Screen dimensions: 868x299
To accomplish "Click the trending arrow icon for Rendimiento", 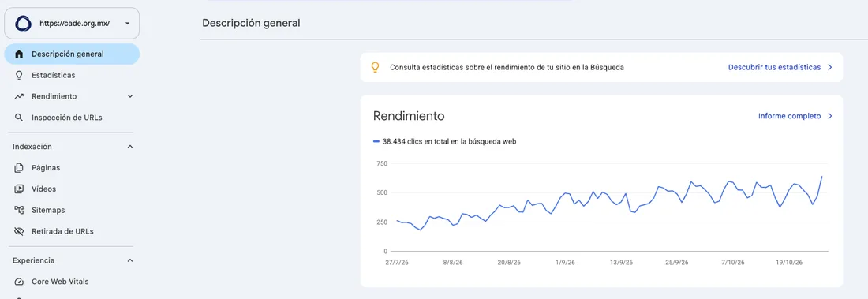I will (20, 96).
